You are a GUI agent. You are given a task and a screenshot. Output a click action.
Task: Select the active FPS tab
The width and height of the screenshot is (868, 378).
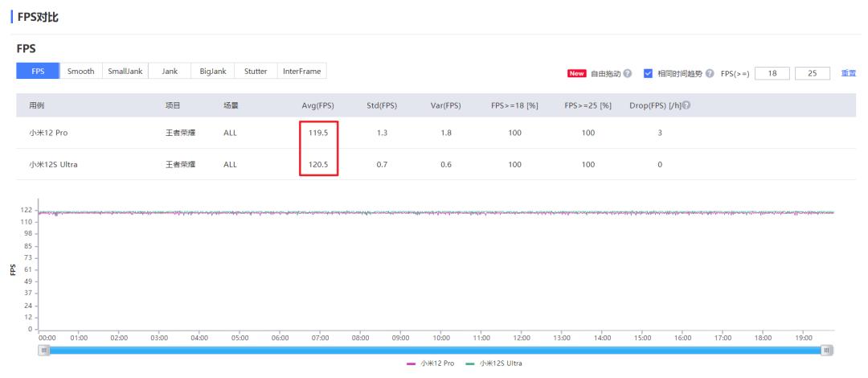38,72
